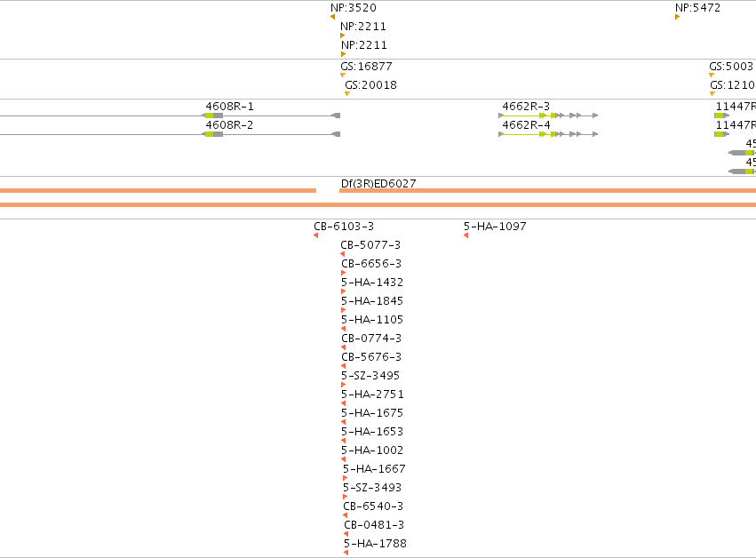Click the CB-0481-3 red triangle marker

tap(346, 534)
